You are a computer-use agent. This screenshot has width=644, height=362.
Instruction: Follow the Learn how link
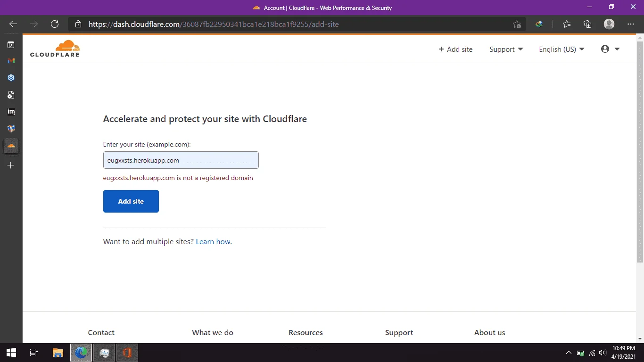point(213,242)
